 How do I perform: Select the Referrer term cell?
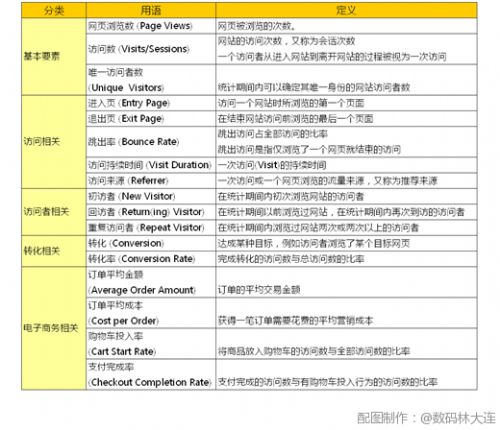151,181
